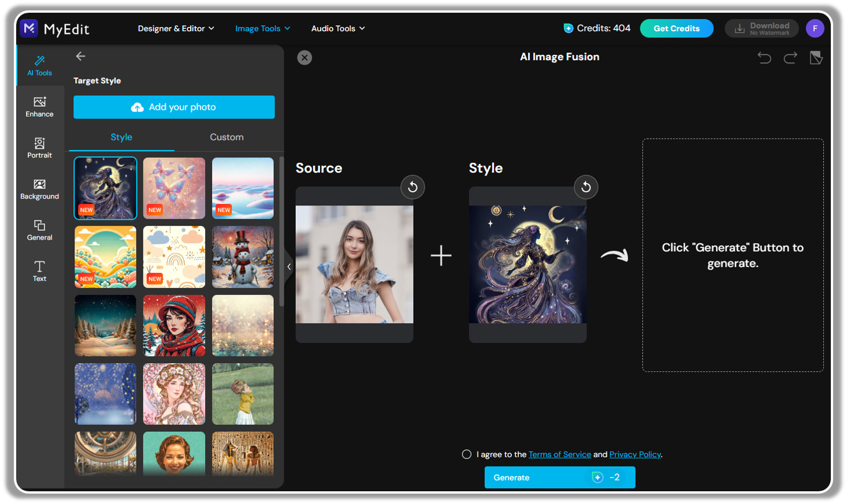This screenshot has width=847, height=504.
Task: Click the redo arrow icon
Action: click(790, 57)
